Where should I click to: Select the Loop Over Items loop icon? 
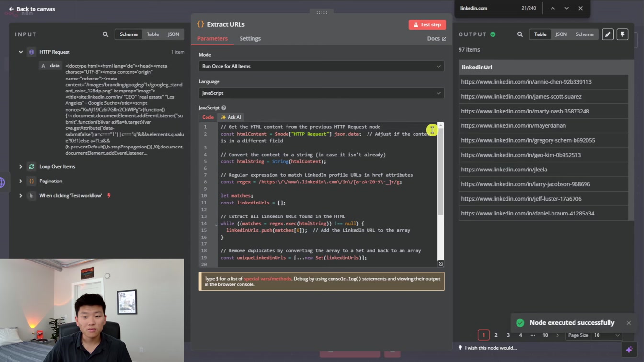click(x=32, y=167)
